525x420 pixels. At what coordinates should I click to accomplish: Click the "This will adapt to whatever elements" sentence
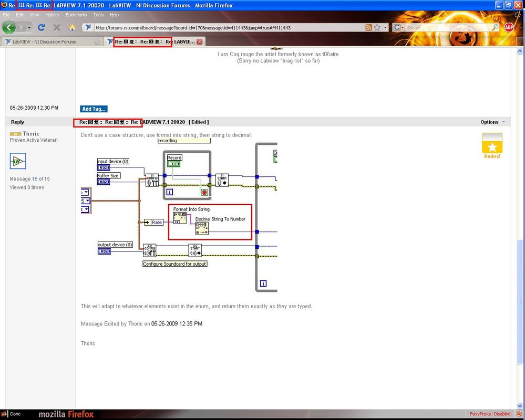tap(196, 306)
